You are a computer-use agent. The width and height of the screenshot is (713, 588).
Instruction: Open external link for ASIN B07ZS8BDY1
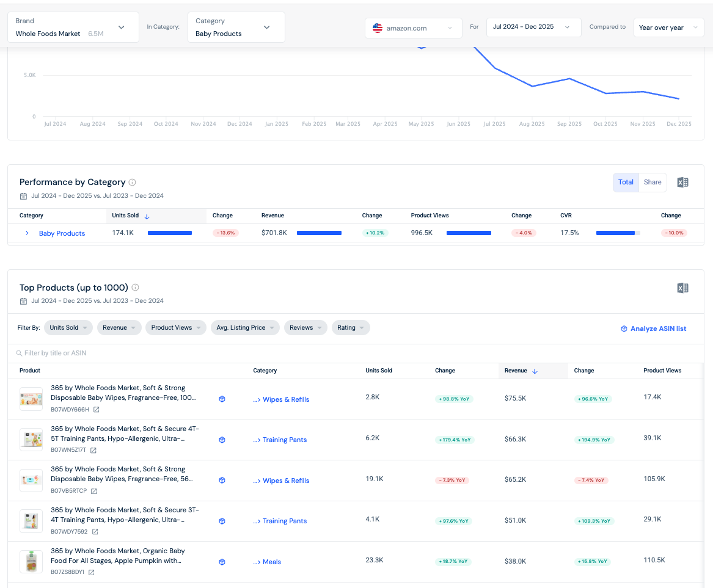click(92, 573)
